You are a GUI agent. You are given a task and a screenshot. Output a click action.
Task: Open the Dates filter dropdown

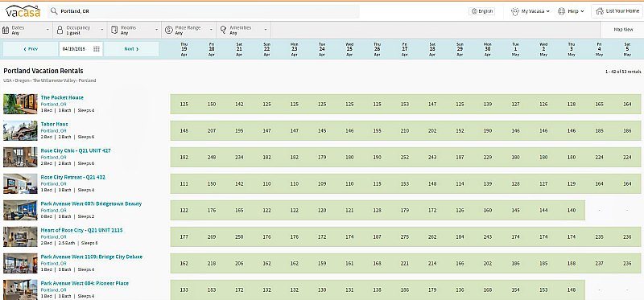tap(26, 30)
